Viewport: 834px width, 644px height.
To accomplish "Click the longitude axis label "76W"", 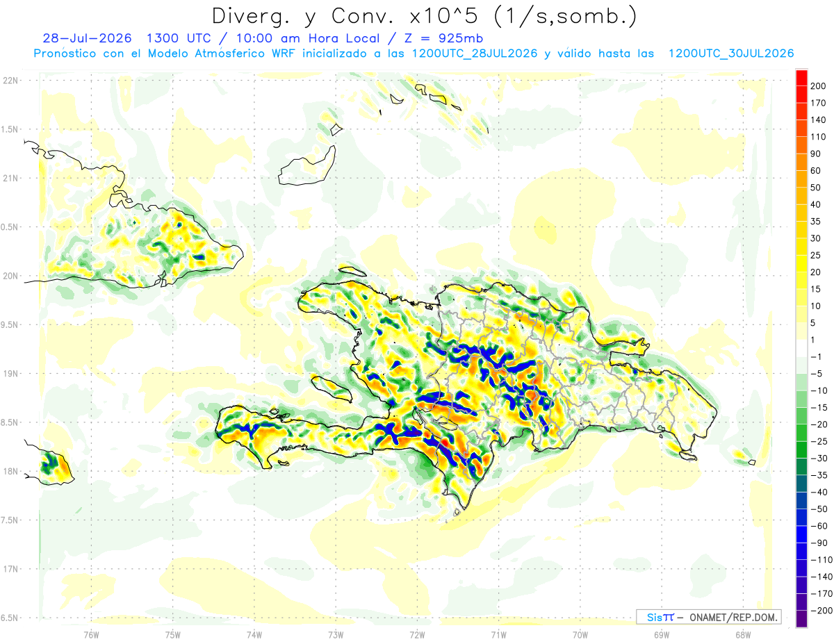I will 91,634.
